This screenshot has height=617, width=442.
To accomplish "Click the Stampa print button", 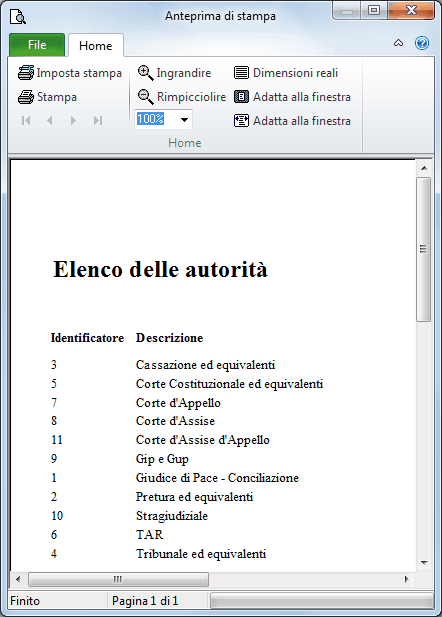I will click(47, 97).
